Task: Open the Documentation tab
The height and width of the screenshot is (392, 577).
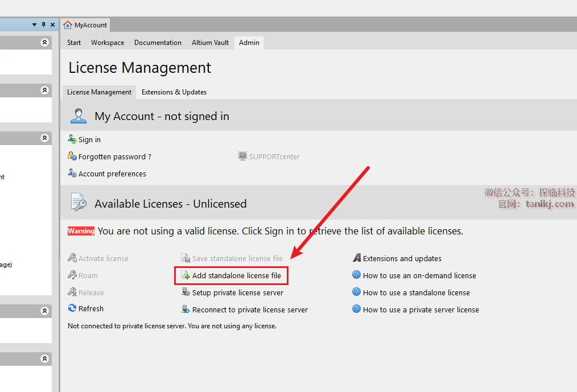Action: (x=158, y=43)
